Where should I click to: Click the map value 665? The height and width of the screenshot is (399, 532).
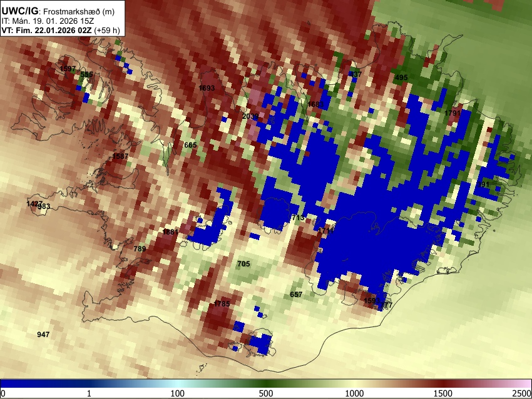pos(190,145)
